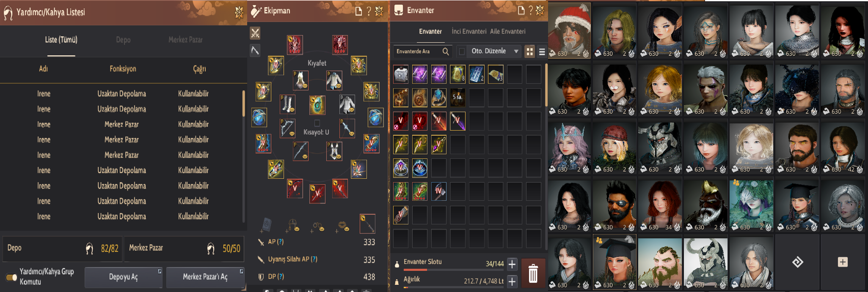Check the Oto. Düzenle checkbox

[x=462, y=52]
